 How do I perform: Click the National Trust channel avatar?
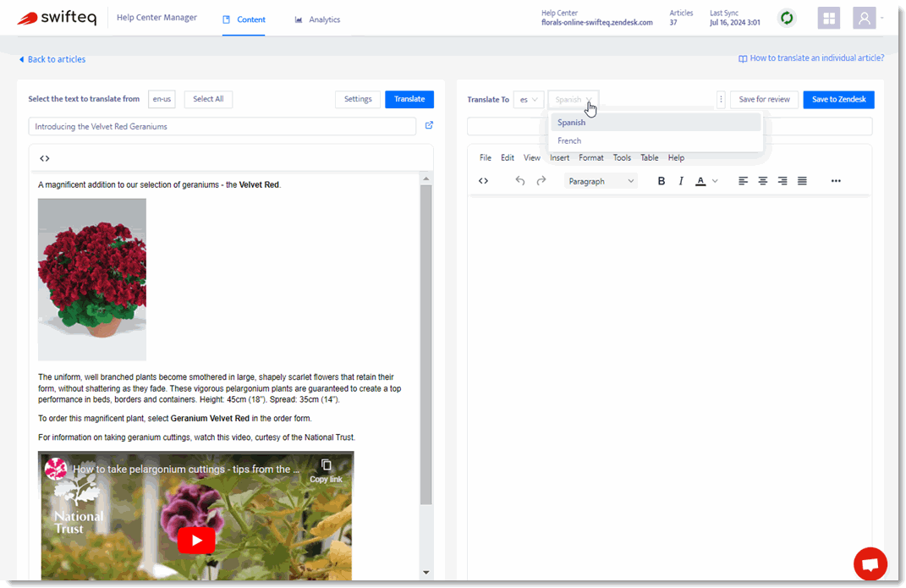[56, 469]
